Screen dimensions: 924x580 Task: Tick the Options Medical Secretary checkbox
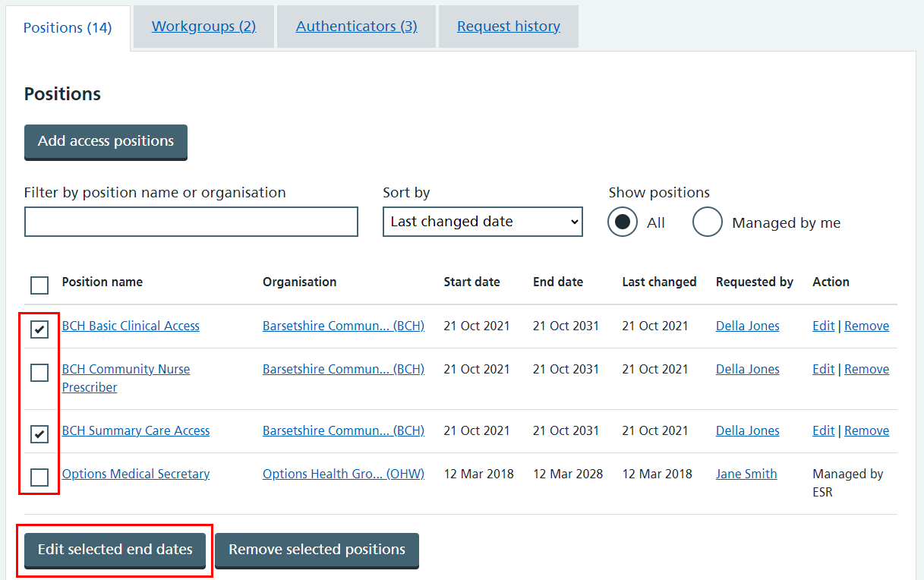39,478
